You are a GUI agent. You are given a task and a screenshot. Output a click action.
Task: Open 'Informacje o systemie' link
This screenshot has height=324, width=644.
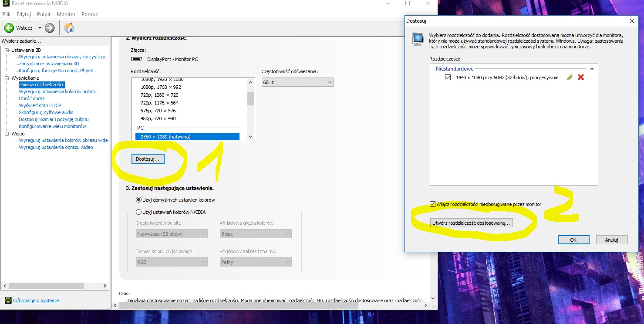[x=36, y=300]
